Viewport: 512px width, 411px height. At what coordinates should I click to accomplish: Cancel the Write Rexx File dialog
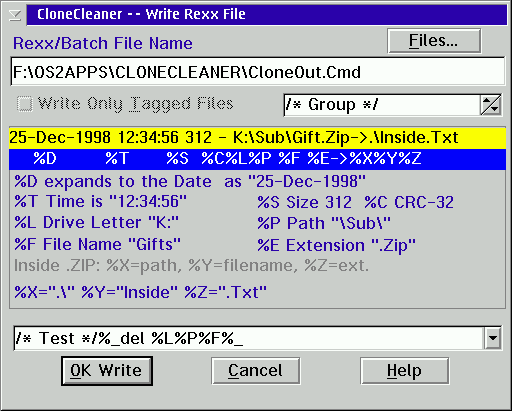pos(256,371)
